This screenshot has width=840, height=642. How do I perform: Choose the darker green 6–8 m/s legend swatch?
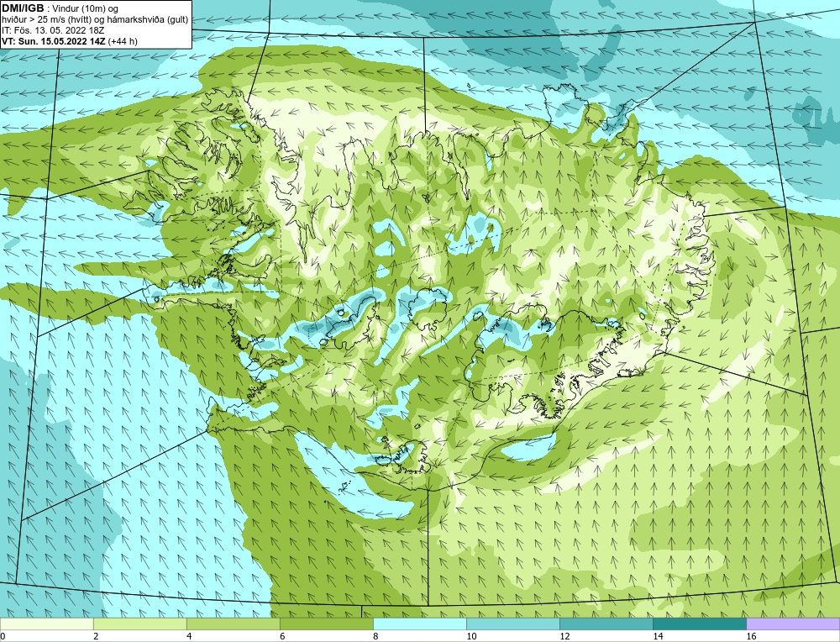pyautogui.click(x=326, y=624)
